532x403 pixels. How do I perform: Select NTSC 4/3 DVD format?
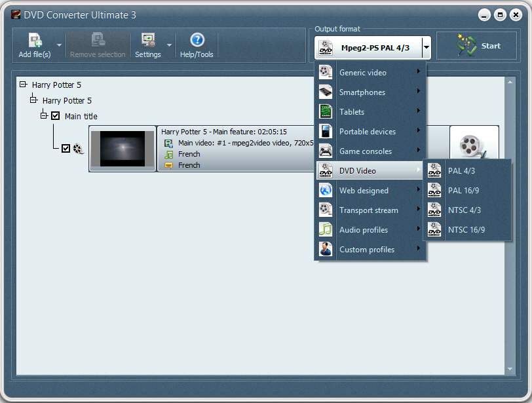pos(467,210)
